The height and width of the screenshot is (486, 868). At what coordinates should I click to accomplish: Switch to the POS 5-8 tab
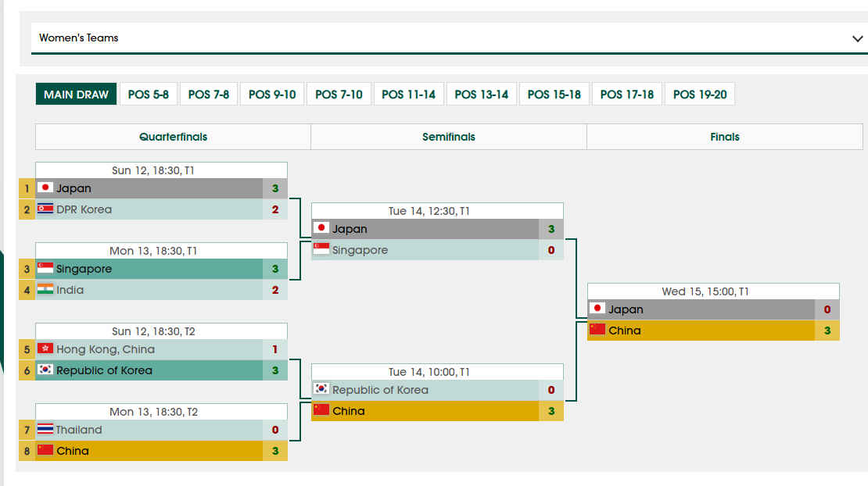click(149, 95)
